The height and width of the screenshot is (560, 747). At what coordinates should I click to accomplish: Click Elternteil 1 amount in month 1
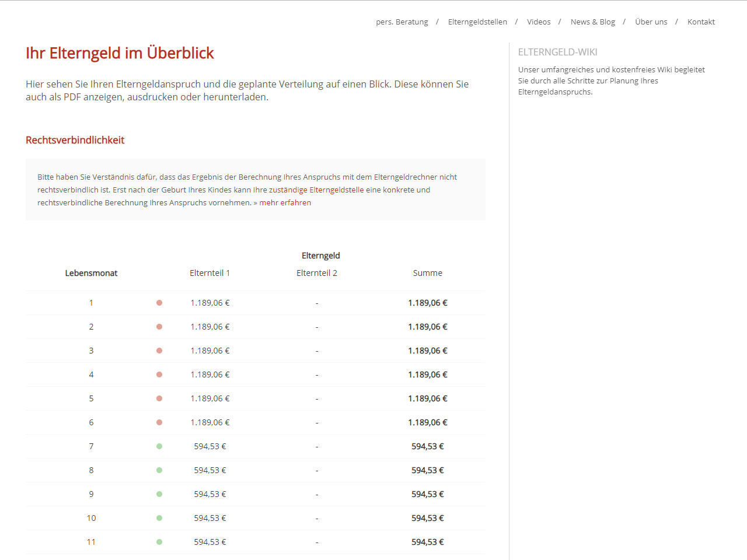(x=210, y=303)
